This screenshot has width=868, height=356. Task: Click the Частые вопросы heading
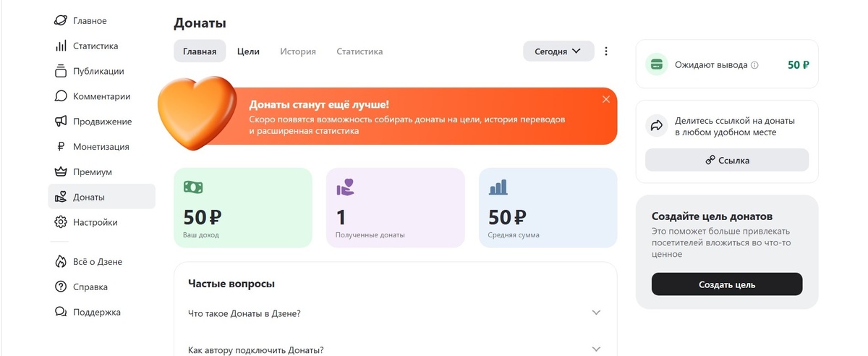click(231, 284)
